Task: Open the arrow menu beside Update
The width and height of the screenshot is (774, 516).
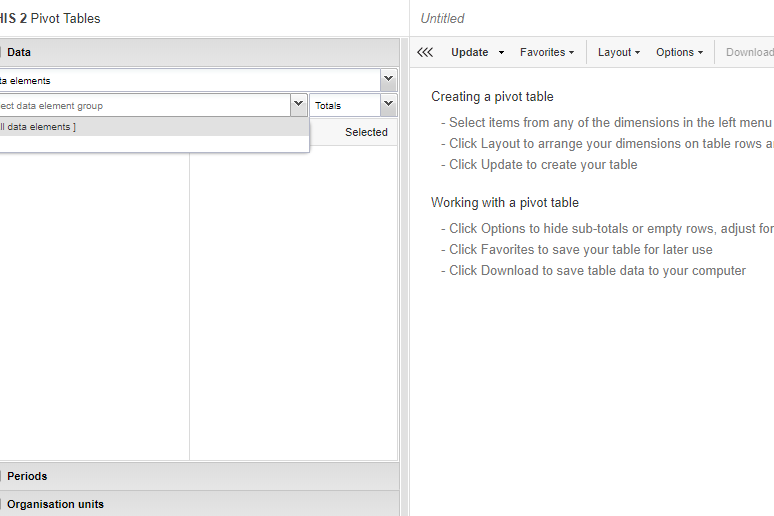Action: tap(501, 52)
